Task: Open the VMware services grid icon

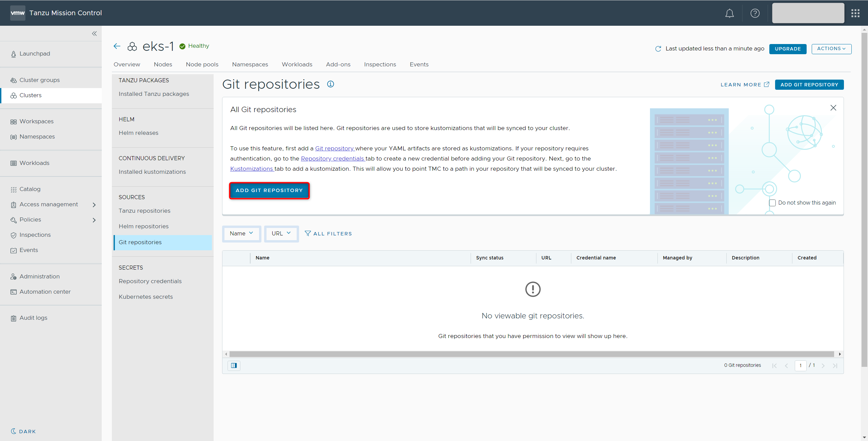Action: [855, 13]
